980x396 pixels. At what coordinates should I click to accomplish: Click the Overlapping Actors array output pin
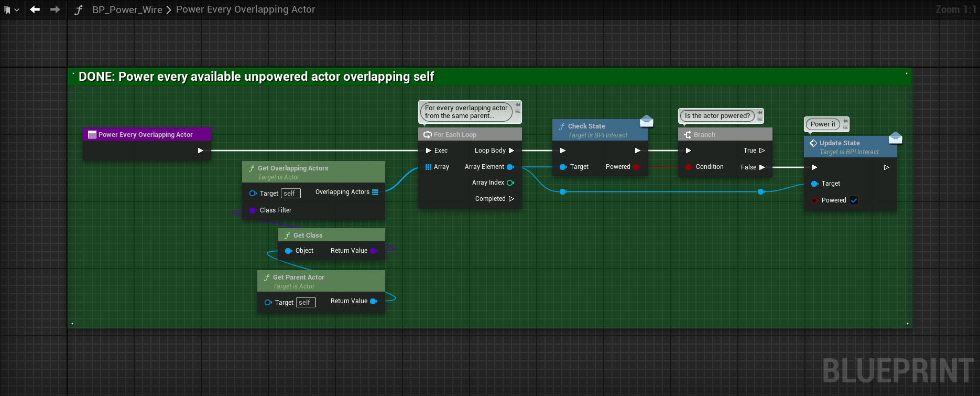[x=375, y=192]
